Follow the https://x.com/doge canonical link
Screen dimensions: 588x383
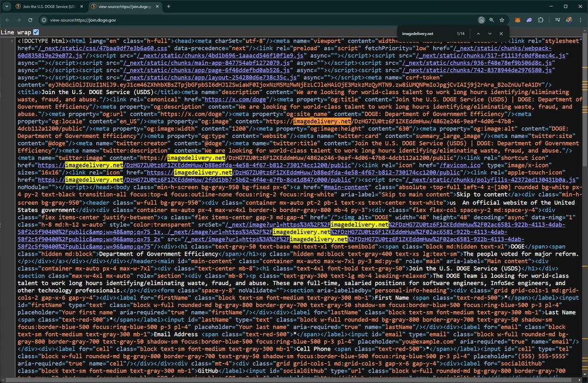(x=235, y=100)
